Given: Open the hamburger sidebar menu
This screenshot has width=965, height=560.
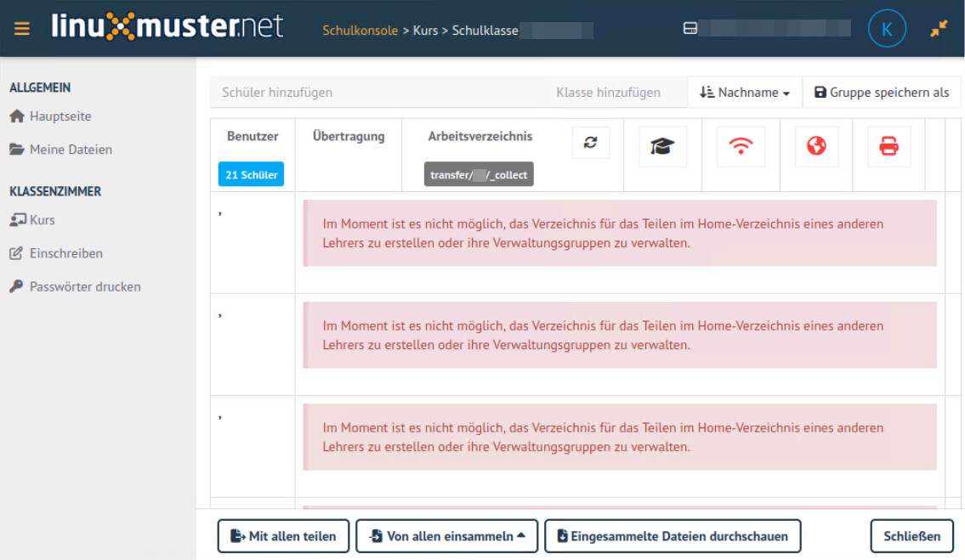Looking at the screenshot, I should 22,29.
